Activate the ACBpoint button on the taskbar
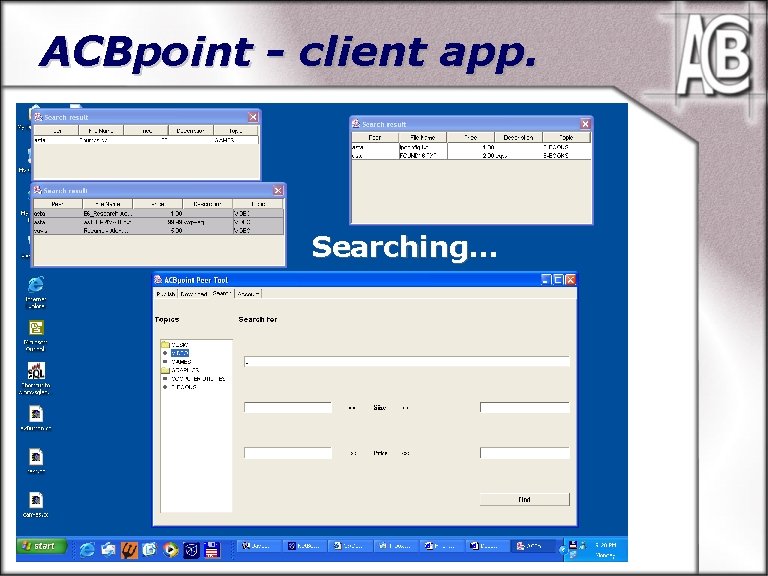This screenshot has width=768, height=576. click(x=533, y=546)
